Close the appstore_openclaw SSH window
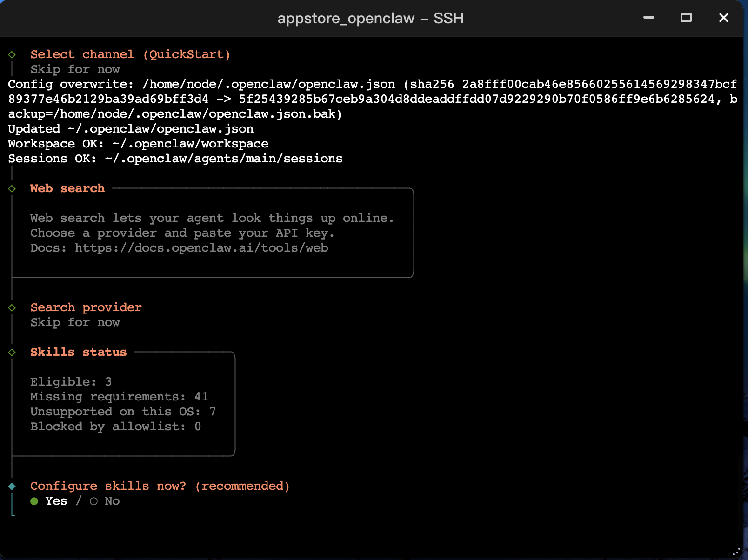Screen dimensions: 748x560 (x=723, y=18)
